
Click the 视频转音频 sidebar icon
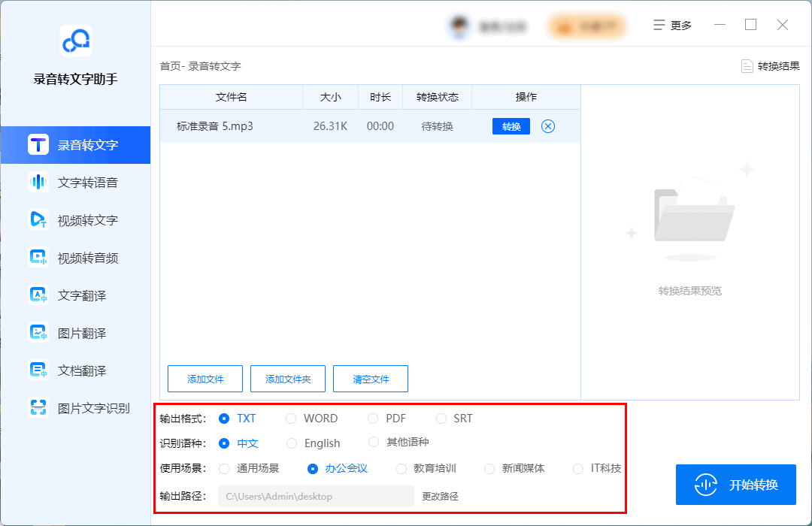(38, 257)
